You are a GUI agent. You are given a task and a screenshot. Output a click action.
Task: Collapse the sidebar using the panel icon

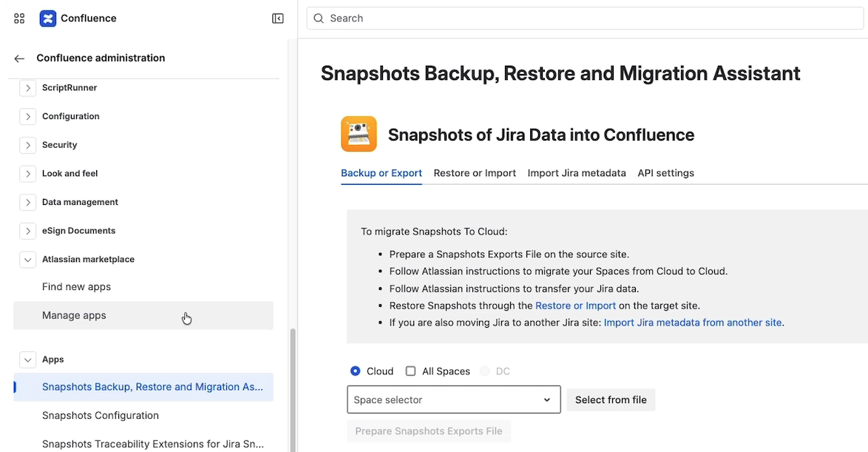coord(278,18)
